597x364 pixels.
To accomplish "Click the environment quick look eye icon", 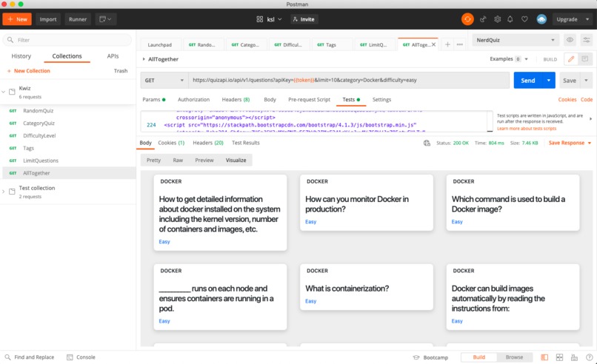I will pos(570,40).
